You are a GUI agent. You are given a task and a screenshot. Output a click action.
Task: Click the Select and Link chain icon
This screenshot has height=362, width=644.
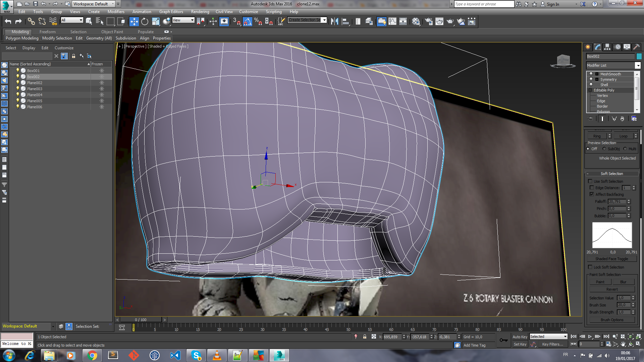[x=31, y=21]
